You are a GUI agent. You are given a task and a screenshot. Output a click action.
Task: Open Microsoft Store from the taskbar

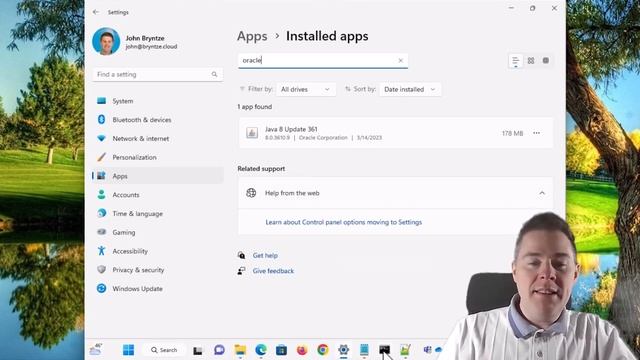[281, 350]
